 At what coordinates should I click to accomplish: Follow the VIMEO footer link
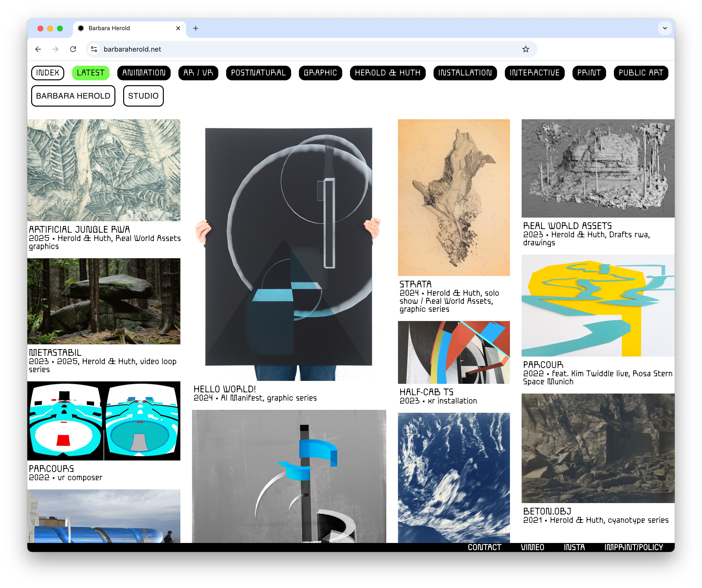tap(532, 547)
